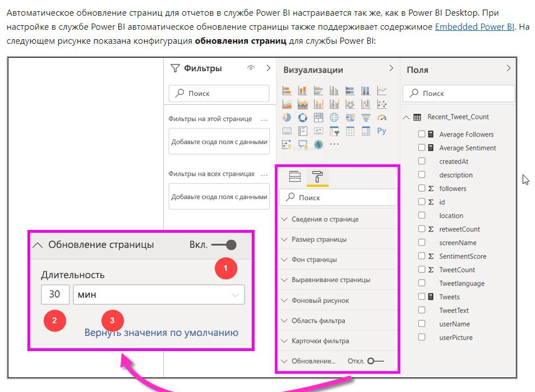Image resolution: width=535 pixels, height=392 pixels.
Task: Collapse the Recent_Tweet_Count table
Action: click(x=406, y=117)
